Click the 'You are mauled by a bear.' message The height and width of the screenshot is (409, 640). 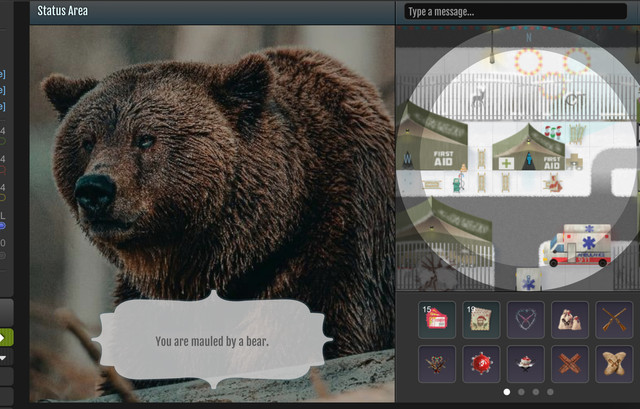pyautogui.click(x=212, y=341)
